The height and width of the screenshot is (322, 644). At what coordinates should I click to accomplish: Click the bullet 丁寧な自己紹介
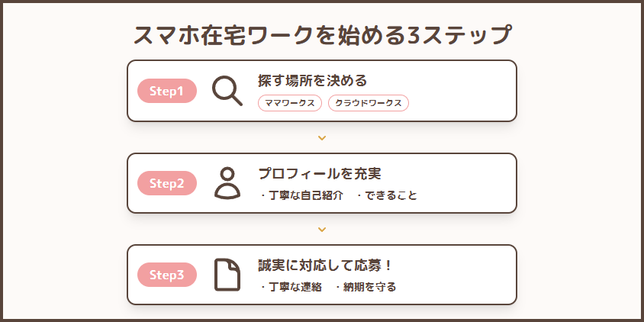[305, 195]
